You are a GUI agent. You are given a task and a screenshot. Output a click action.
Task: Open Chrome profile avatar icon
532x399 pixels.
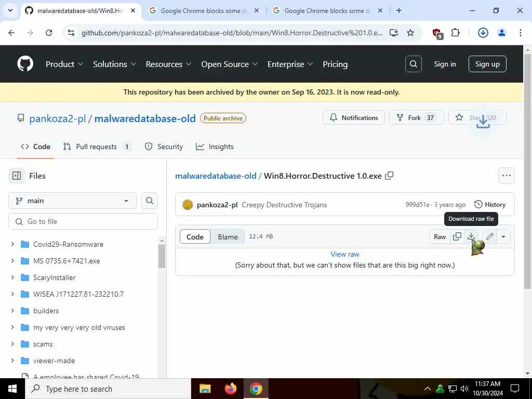pos(501,33)
